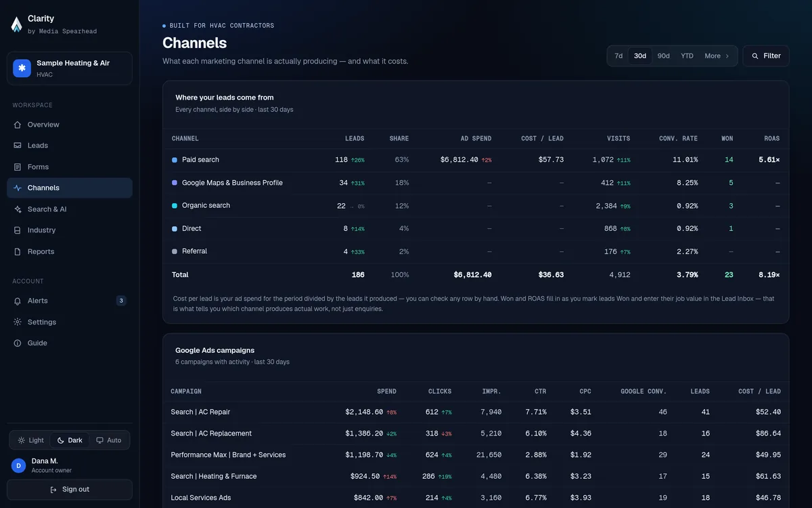Image resolution: width=812 pixels, height=508 pixels.
Task: Click the Direct channel row label
Action: click(x=191, y=229)
